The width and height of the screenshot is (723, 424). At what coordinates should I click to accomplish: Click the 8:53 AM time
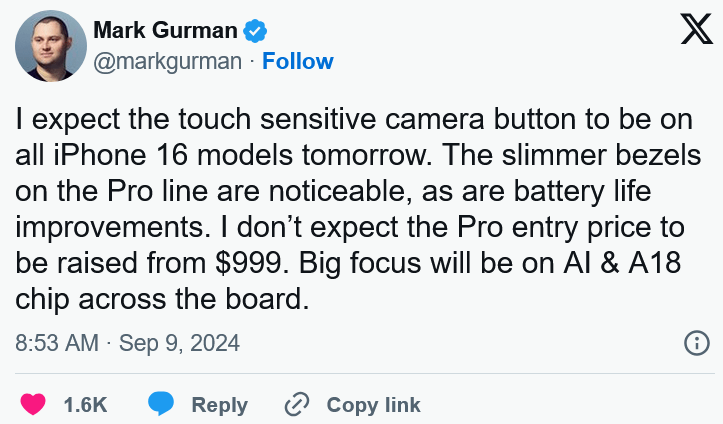[57, 343]
